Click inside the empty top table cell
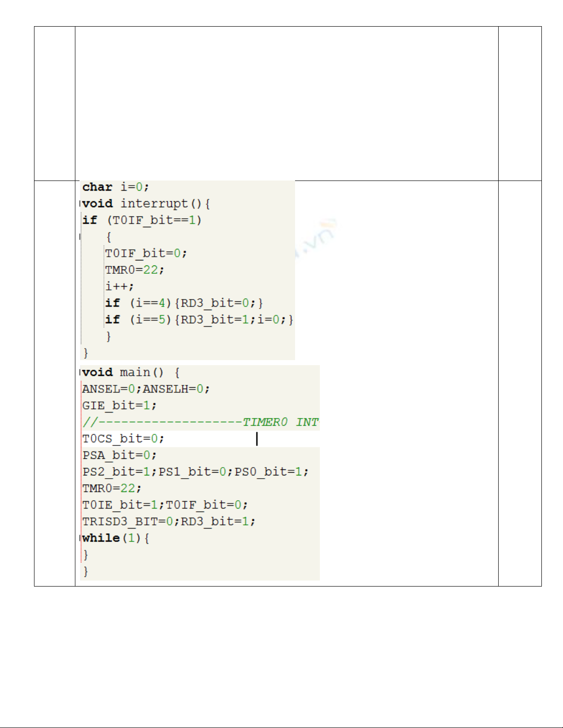 point(286,103)
